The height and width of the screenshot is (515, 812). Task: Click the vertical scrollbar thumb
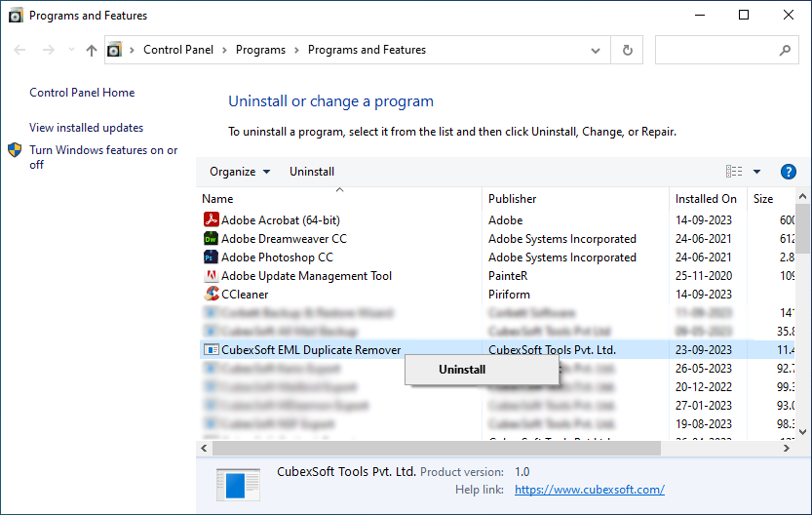point(802,228)
